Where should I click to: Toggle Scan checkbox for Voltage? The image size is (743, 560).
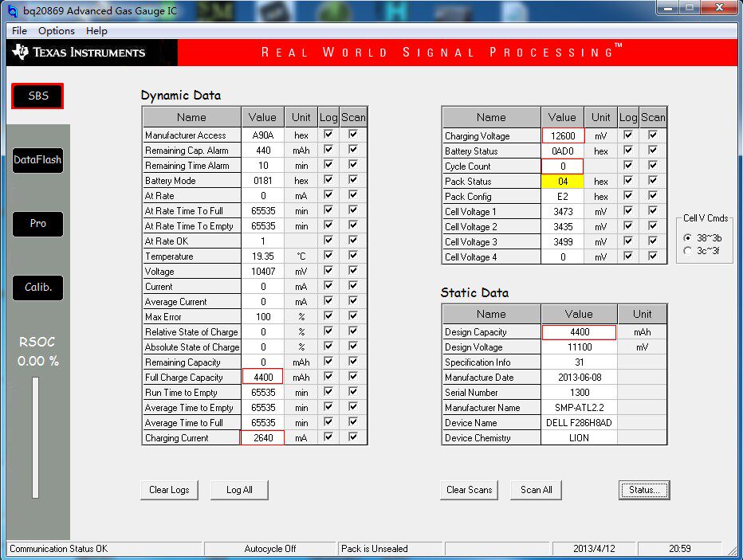[x=353, y=271]
